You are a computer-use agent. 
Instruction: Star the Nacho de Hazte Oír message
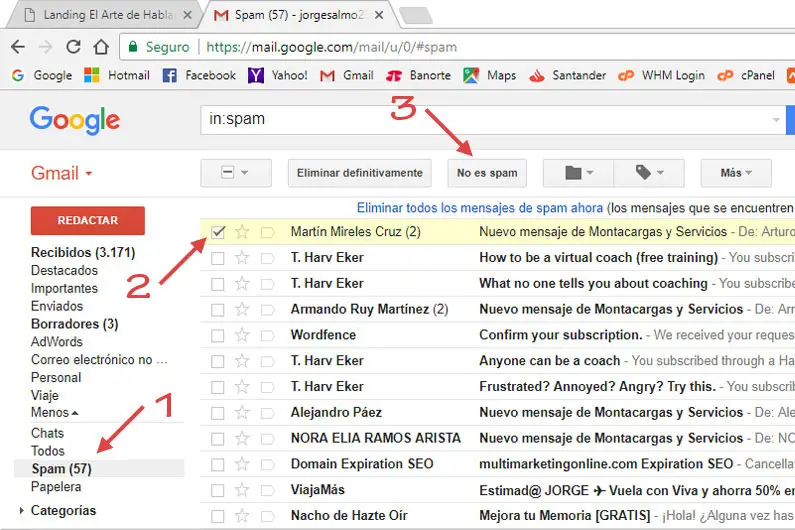point(242,516)
